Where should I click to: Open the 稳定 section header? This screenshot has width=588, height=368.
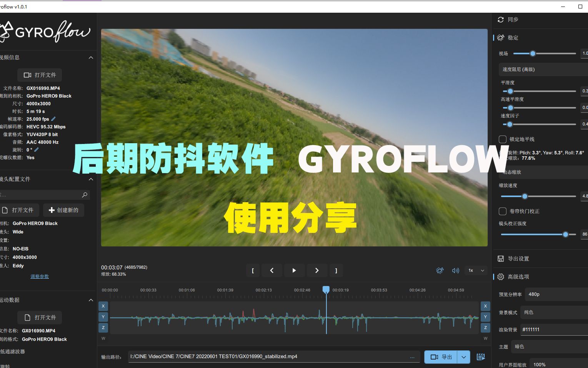click(x=540, y=38)
